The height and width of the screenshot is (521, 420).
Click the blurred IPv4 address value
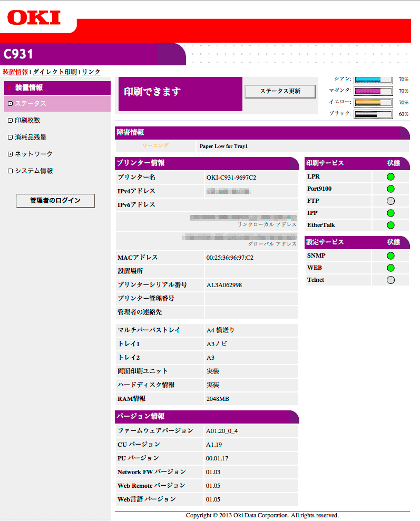coord(228,191)
